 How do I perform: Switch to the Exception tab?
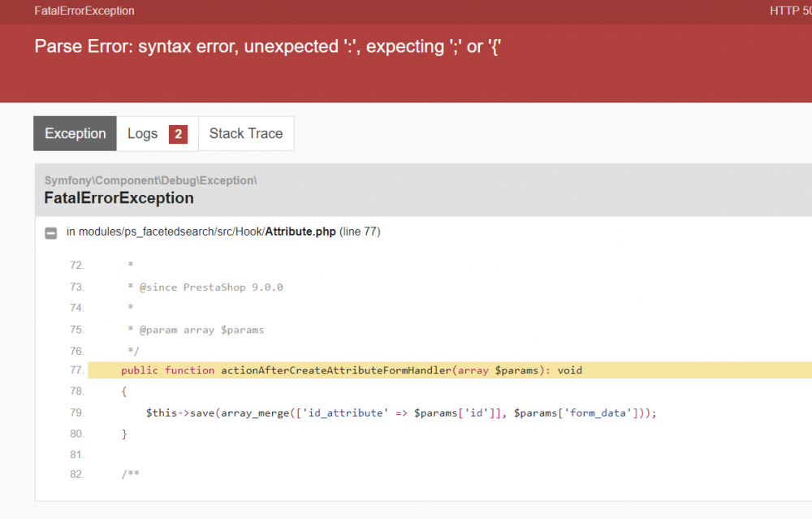click(x=76, y=134)
